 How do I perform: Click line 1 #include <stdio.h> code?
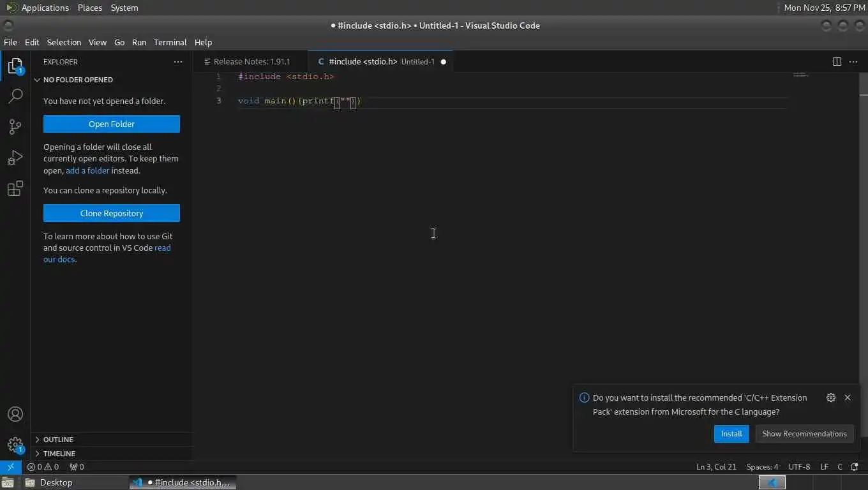[286, 77]
